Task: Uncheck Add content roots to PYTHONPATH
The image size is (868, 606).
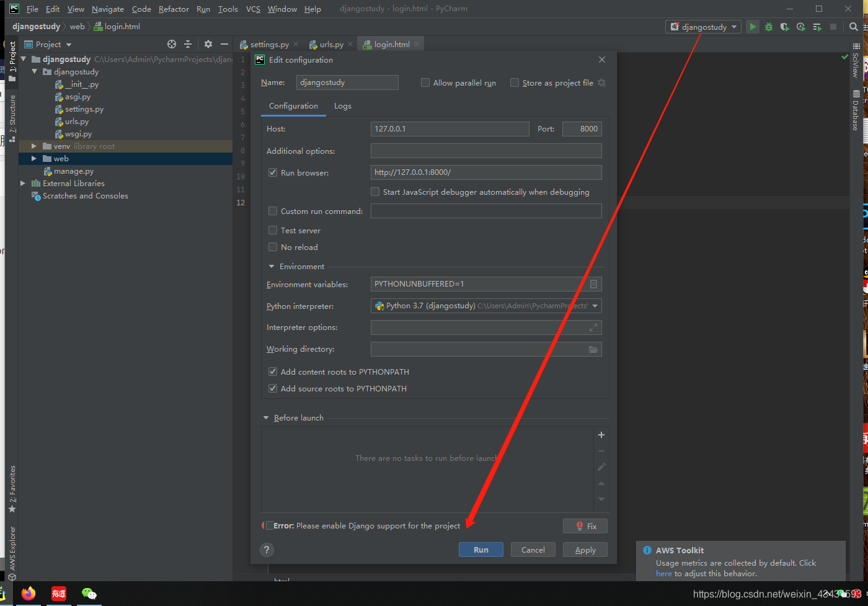Action: click(x=273, y=372)
